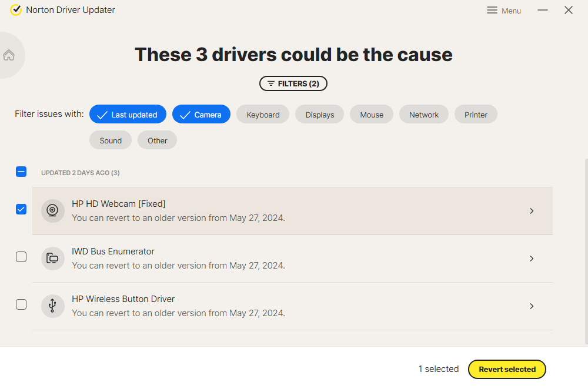
Task: Select the HP HD Webcam [Fixed] title
Action: pos(119,203)
